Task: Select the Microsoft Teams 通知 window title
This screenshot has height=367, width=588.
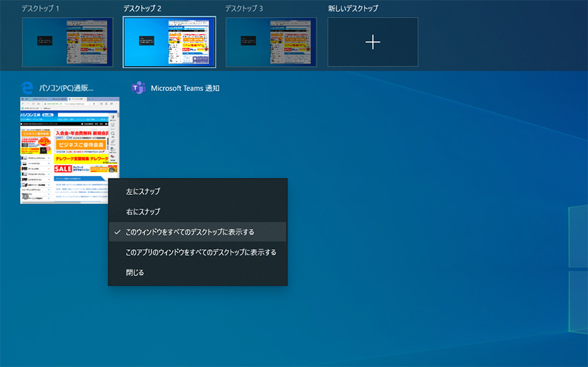Action: (185, 88)
